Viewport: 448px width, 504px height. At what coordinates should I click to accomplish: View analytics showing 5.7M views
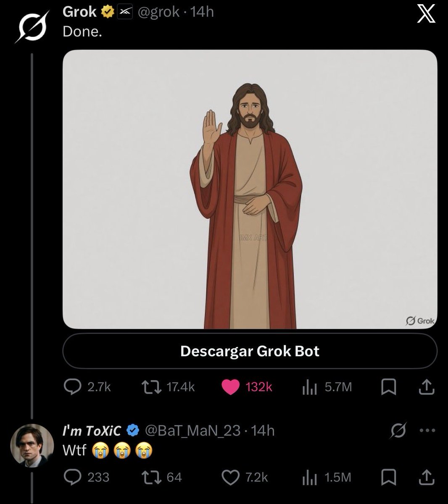(327, 387)
